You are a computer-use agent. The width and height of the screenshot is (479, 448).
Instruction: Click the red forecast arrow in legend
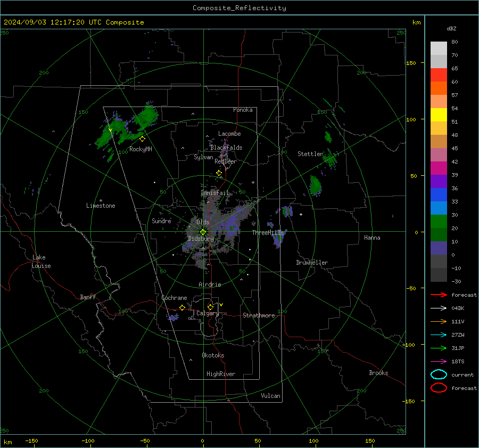tap(439, 295)
